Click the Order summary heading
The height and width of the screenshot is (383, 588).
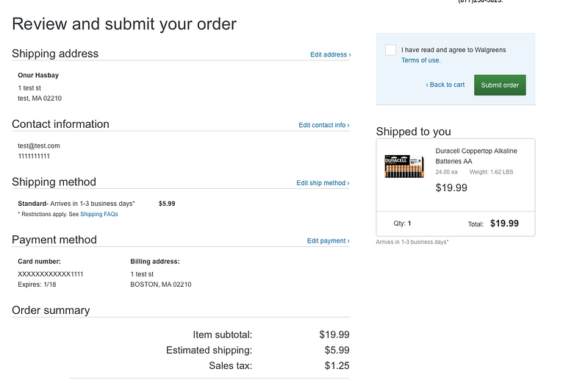pos(51,310)
